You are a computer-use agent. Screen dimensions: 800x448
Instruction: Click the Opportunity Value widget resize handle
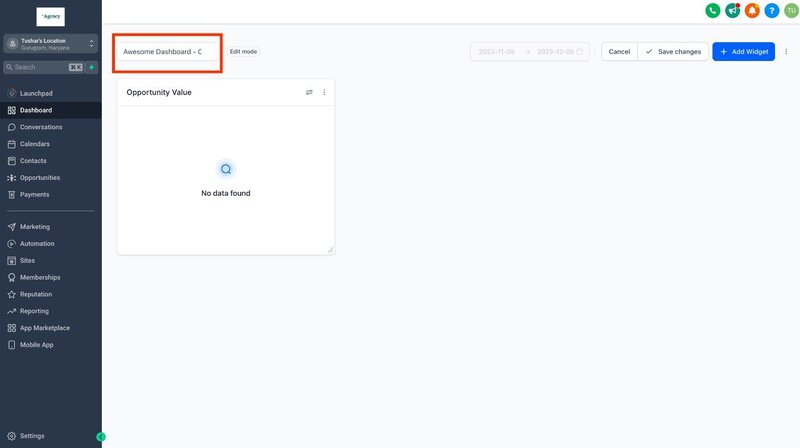pos(330,250)
